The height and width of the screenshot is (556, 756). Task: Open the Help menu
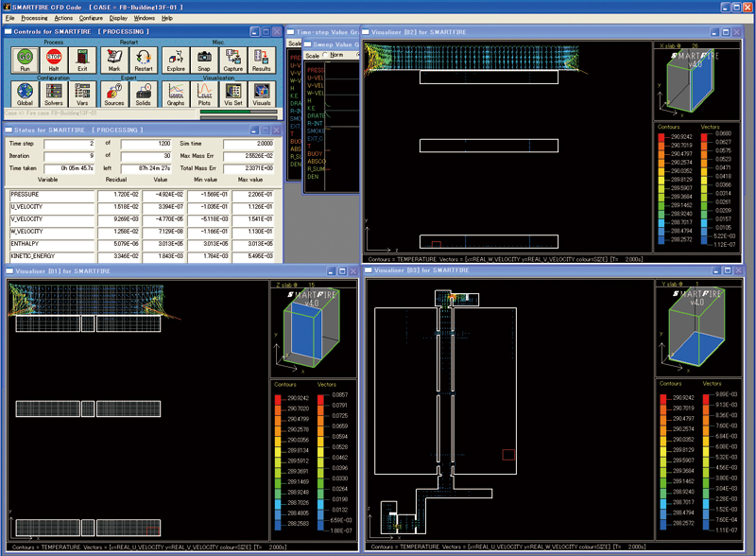click(x=167, y=18)
